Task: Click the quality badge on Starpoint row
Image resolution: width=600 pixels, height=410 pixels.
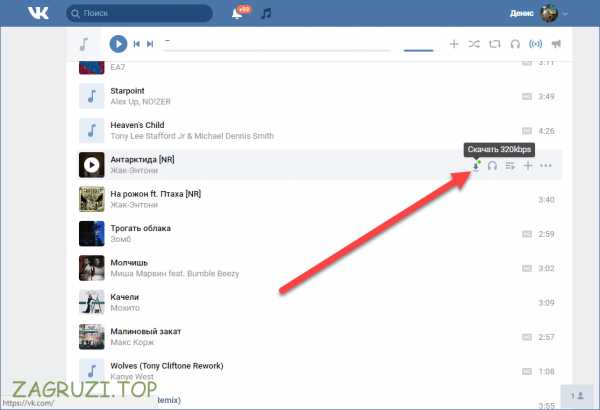Action: (527, 96)
